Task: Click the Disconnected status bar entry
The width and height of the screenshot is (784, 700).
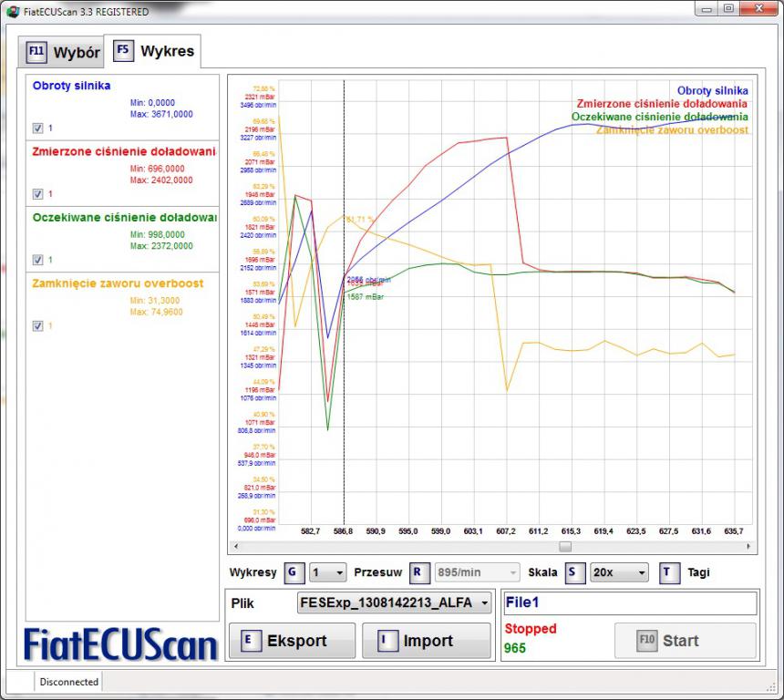Action: tap(69, 682)
